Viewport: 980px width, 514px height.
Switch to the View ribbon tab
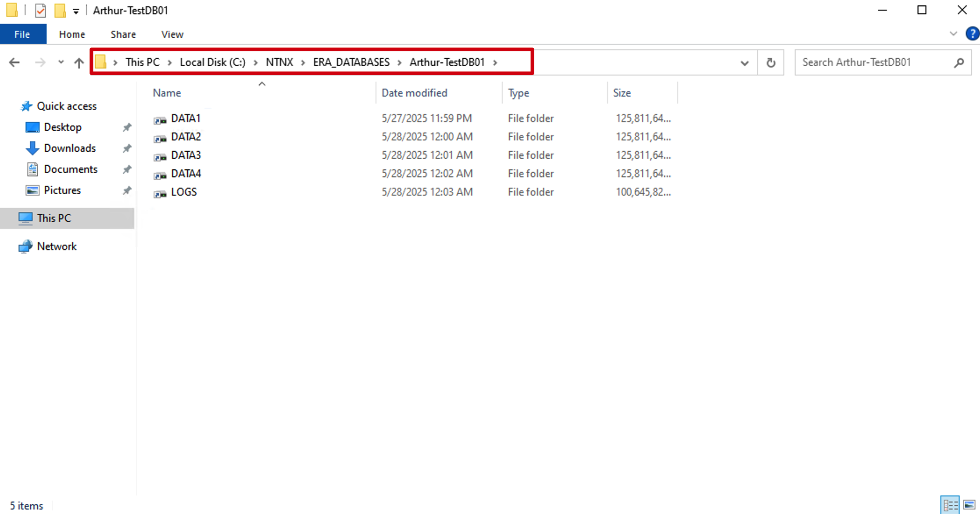click(x=172, y=34)
